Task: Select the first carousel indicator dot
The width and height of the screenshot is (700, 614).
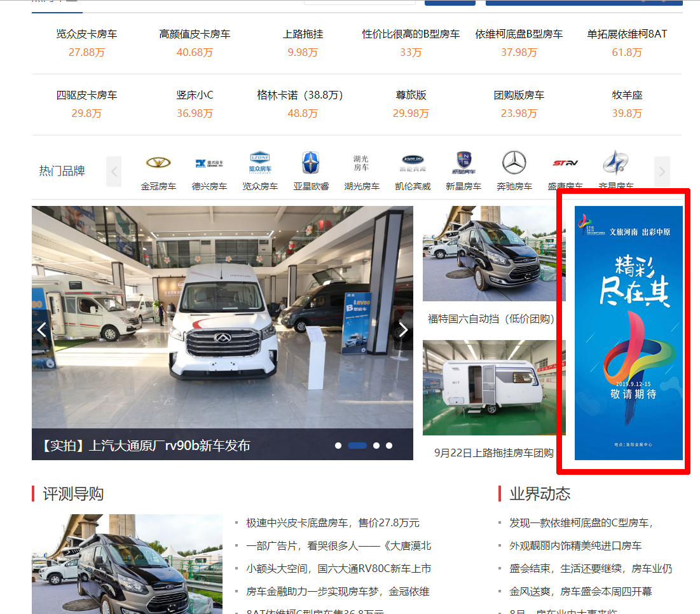Action: pos(338,446)
